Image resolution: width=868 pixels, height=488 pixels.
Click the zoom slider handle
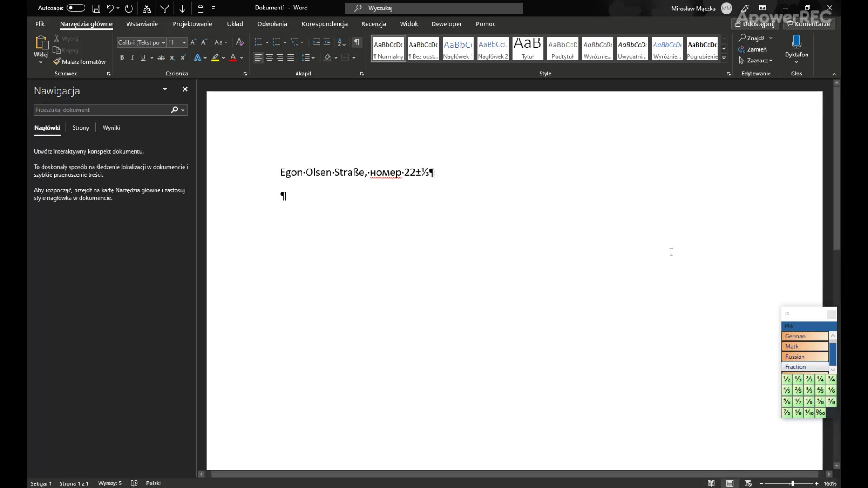(x=792, y=483)
